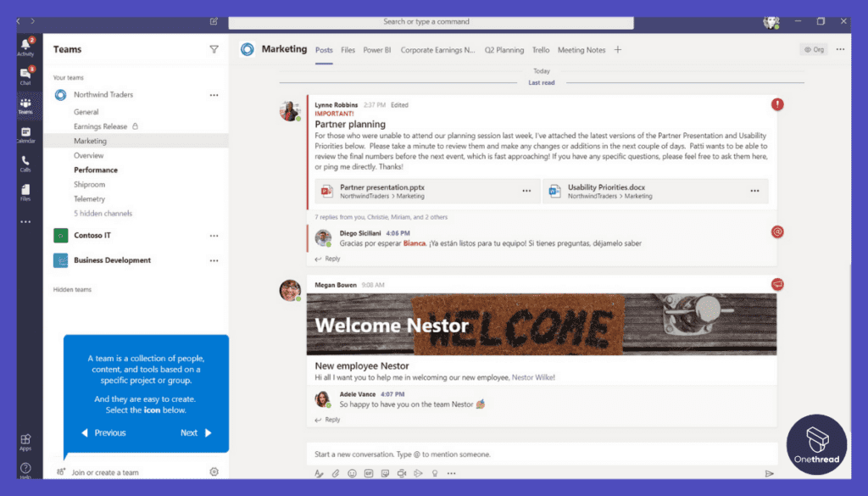Add a new tab with plus icon
This screenshot has height=496, width=868.
tap(618, 50)
